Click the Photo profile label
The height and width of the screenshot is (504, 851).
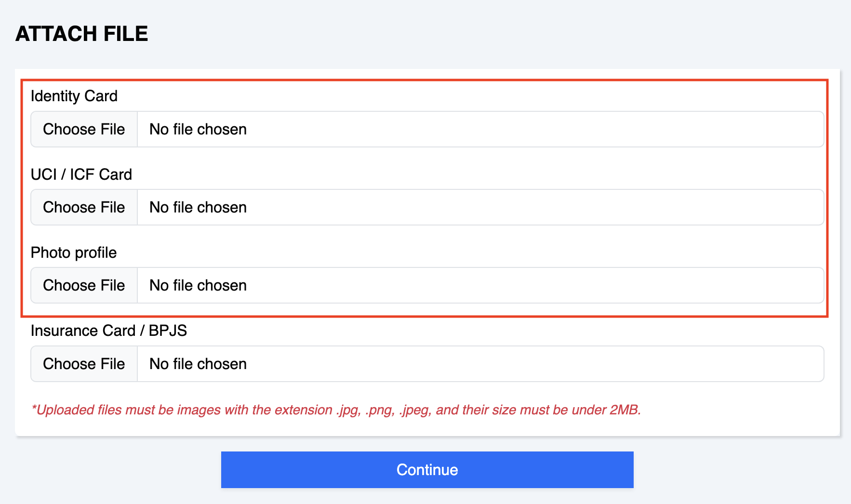[x=74, y=252]
